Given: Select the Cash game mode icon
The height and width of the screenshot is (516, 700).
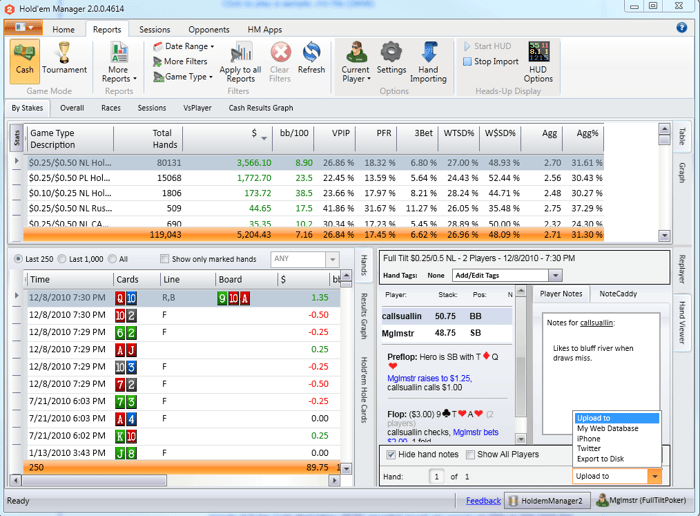Looking at the screenshot, I should 25,61.
